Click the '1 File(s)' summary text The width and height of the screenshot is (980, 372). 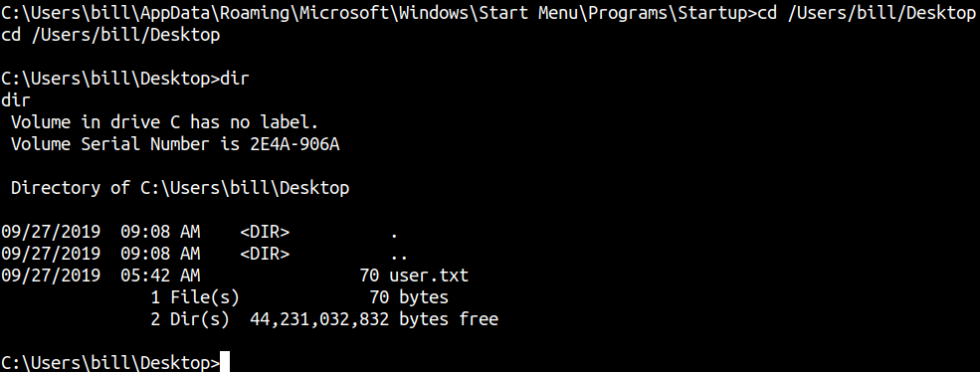click(195, 297)
